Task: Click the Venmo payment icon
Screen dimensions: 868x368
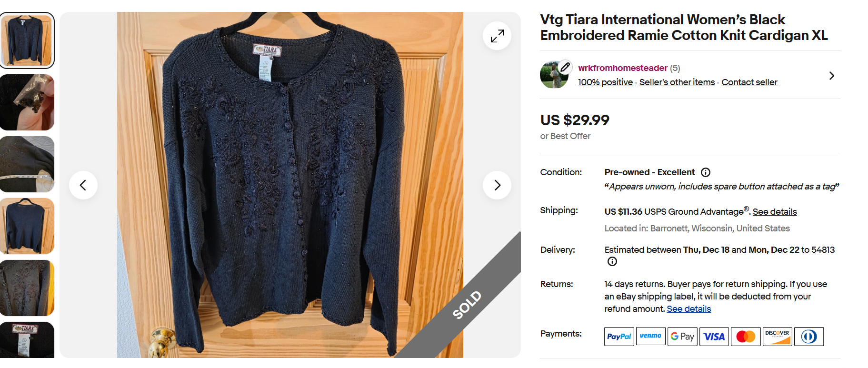Action: [x=650, y=337]
